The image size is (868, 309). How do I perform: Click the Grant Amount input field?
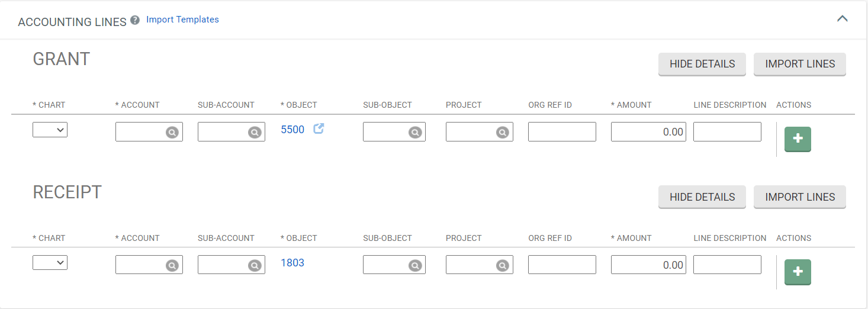648,132
